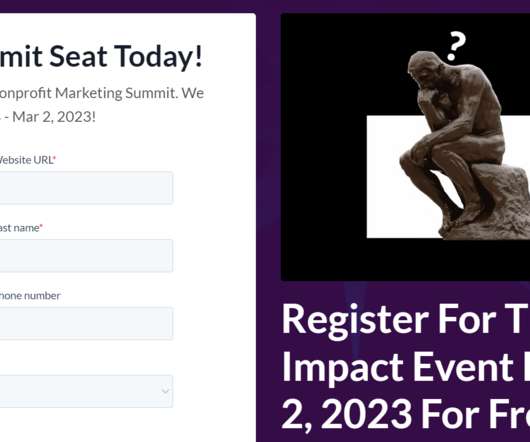Click the 'Register For' headline text
The image size is (530, 442).
click(x=389, y=321)
